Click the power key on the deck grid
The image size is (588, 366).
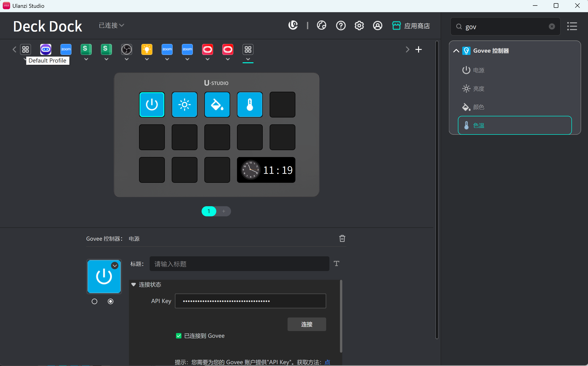[152, 105]
